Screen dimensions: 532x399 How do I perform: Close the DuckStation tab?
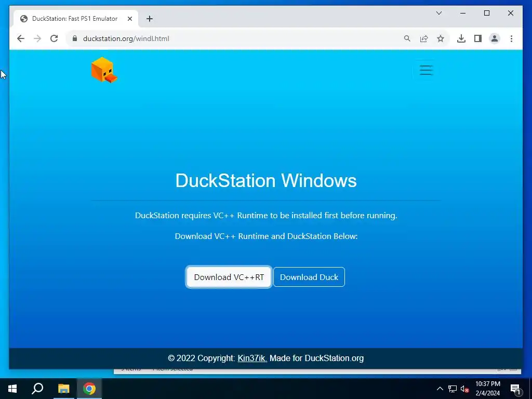[x=129, y=19]
